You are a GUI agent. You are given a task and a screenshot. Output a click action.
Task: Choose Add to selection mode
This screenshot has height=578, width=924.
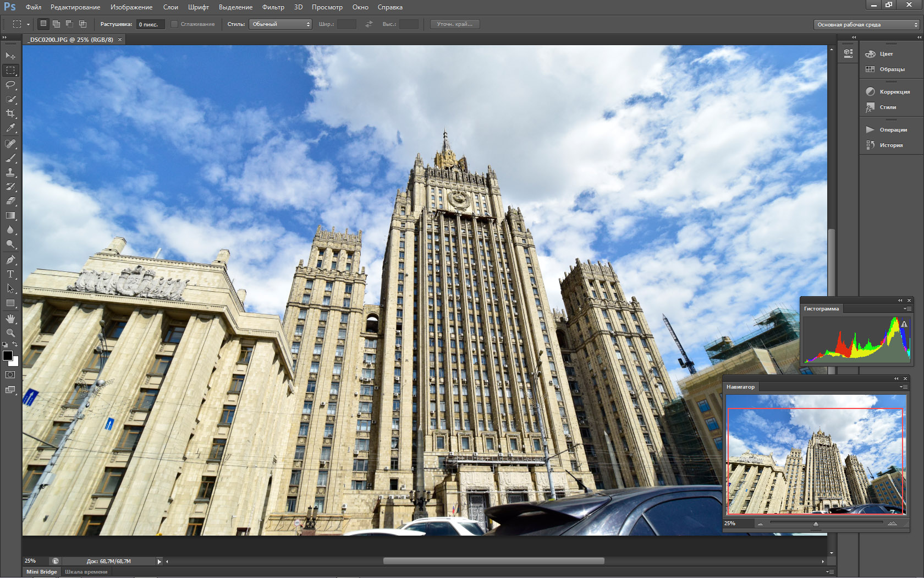(x=56, y=24)
